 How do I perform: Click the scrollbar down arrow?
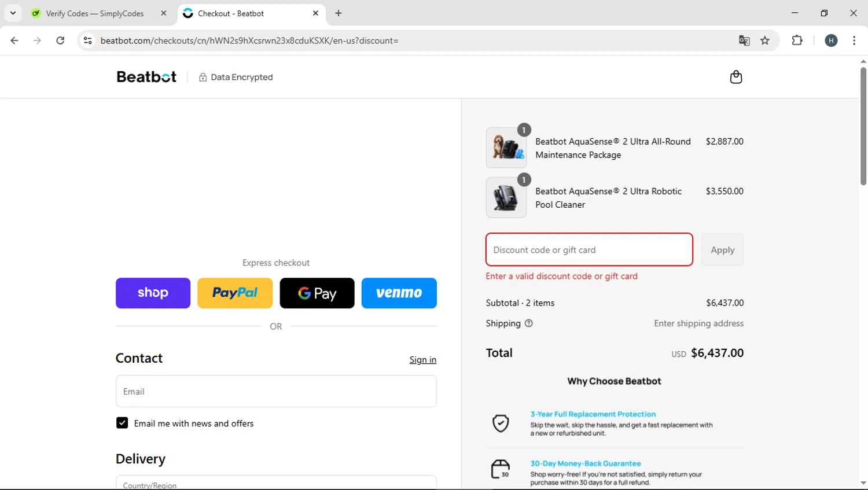(x=863, y=483)
